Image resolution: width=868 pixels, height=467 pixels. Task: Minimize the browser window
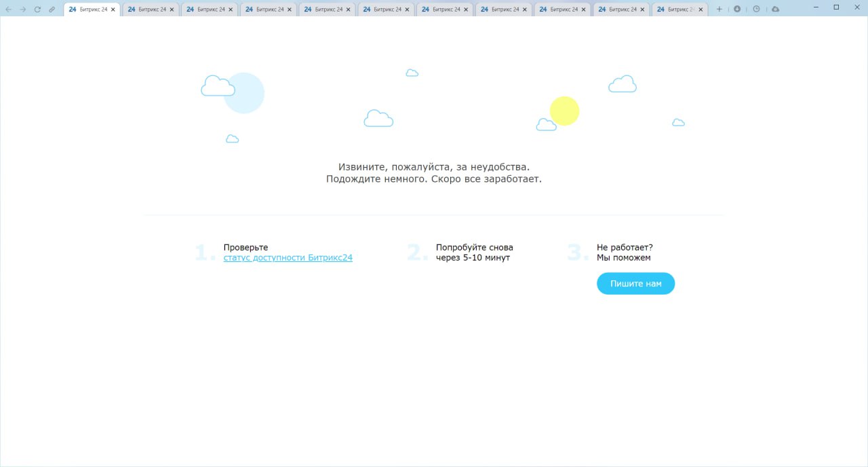(817, 7)
